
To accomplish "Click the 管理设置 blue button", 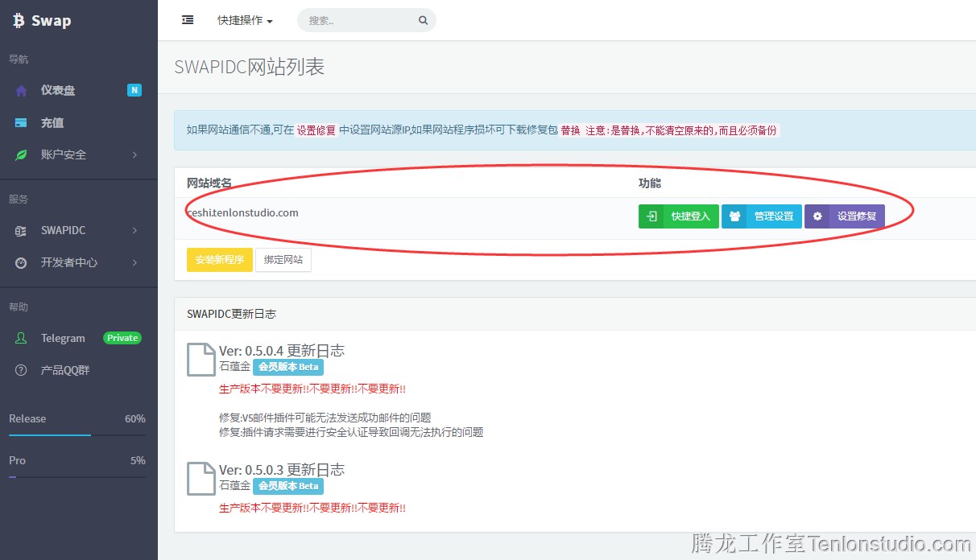I will tap(762, 216).
